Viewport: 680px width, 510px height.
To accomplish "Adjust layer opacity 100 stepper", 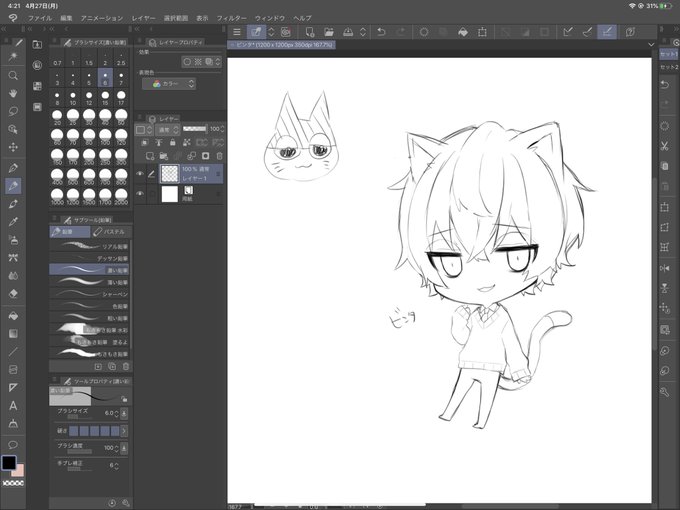I will click(222, 129).
